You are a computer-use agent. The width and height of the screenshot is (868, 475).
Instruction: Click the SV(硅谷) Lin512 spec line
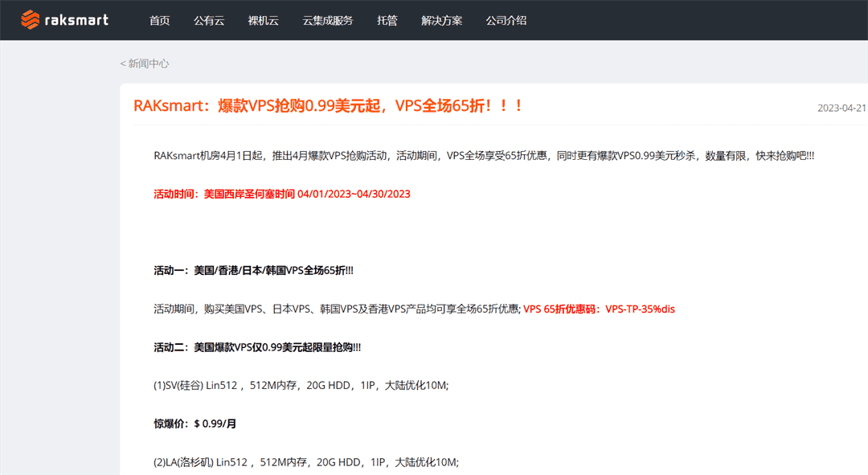(x=301, y=385)
